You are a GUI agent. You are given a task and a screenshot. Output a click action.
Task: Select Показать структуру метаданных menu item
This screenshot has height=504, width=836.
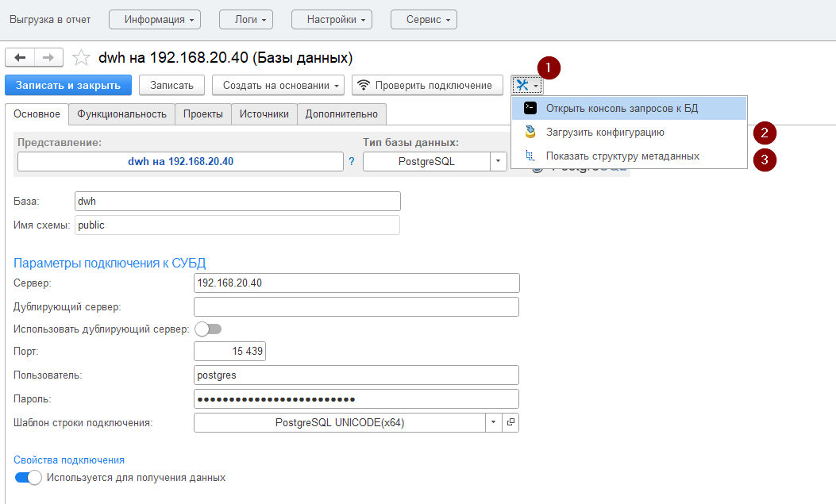coord(622,156)
